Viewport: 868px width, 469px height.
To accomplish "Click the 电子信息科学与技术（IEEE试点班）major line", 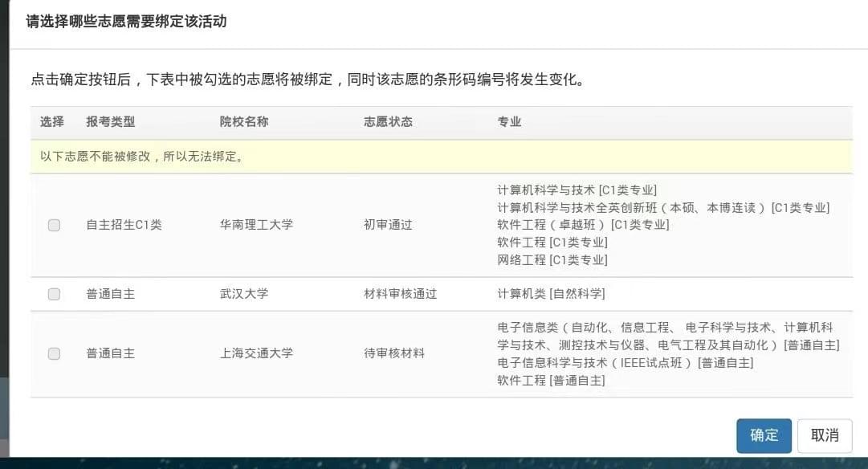I will pos(626,363).
